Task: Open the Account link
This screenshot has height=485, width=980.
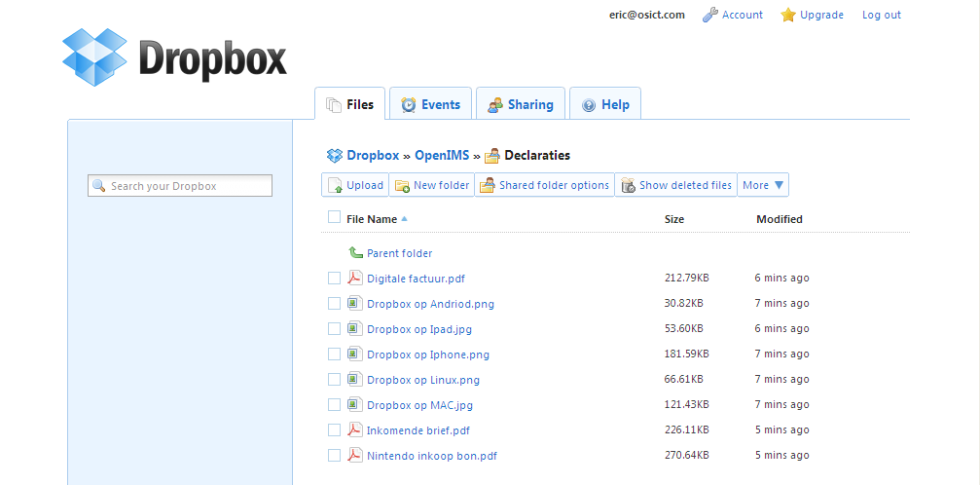Action: (x=743, y=15)
